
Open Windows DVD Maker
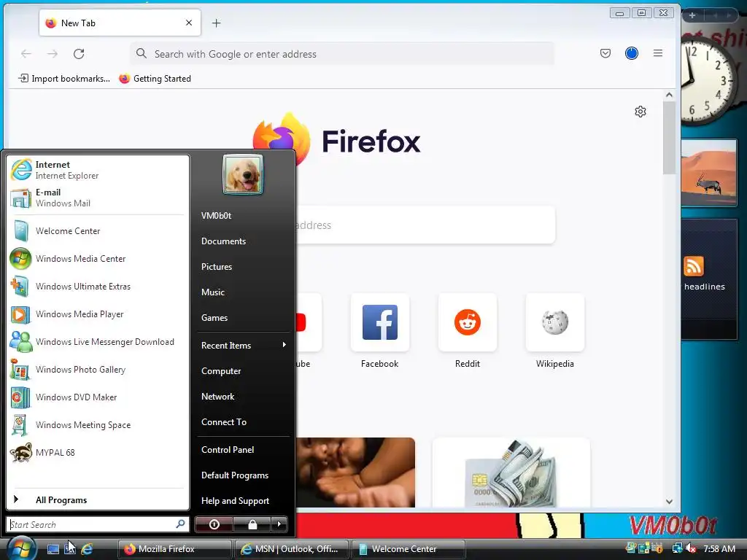click(x=97, y=397)
